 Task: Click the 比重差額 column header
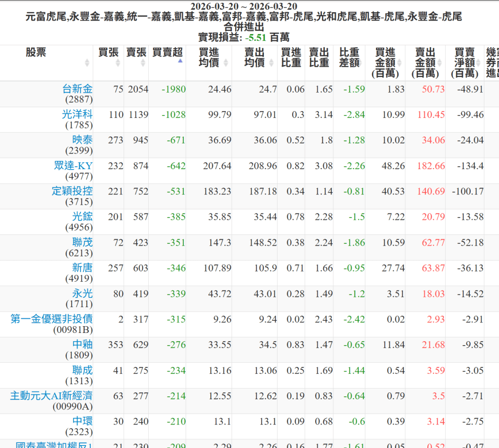(349, 58)
